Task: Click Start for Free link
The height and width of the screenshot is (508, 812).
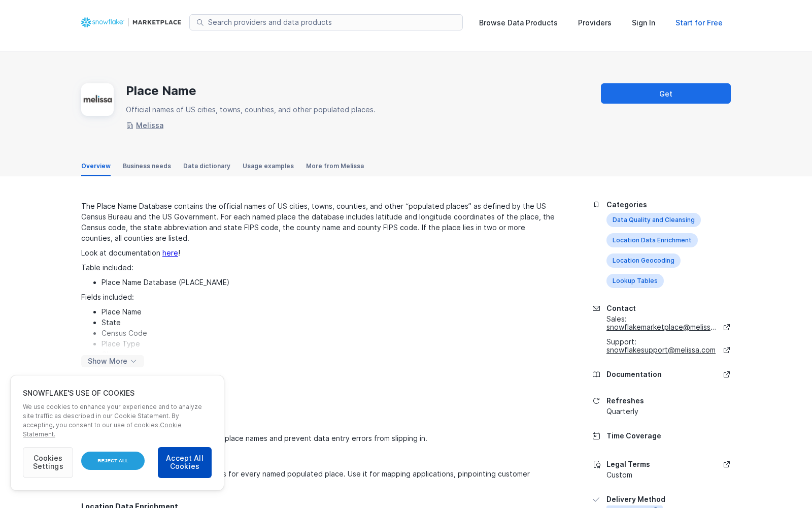Action: pyautogui.click(x=699, y=23)
